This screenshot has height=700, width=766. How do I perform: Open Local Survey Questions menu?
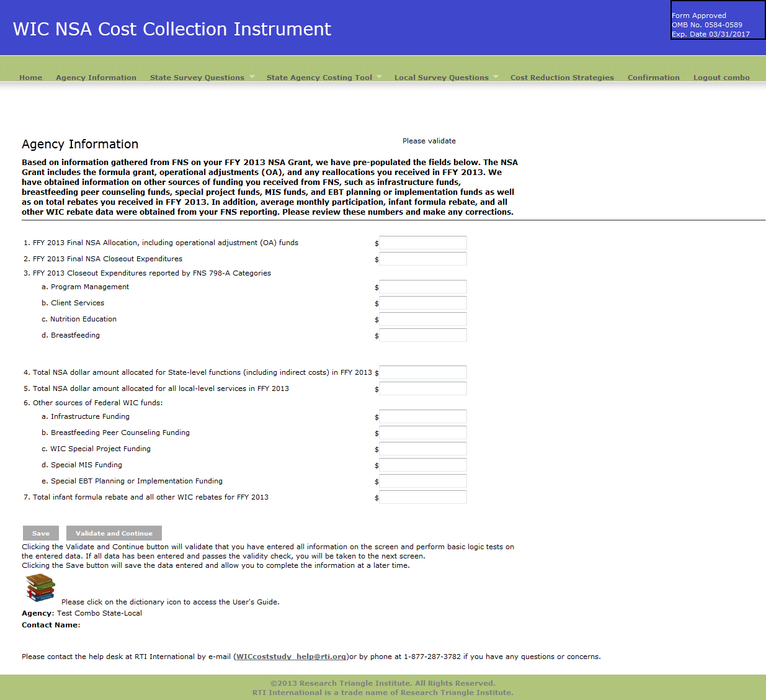pyautogui.click(x=442, y=78)
